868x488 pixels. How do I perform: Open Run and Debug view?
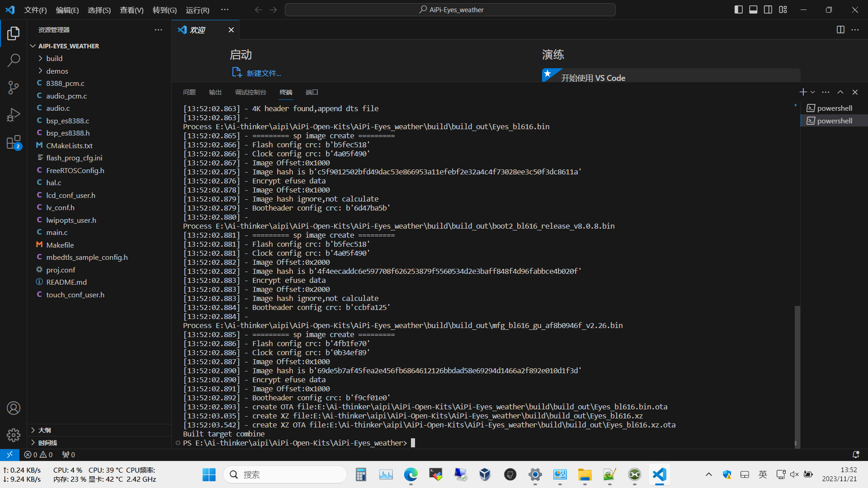(14, 115)
